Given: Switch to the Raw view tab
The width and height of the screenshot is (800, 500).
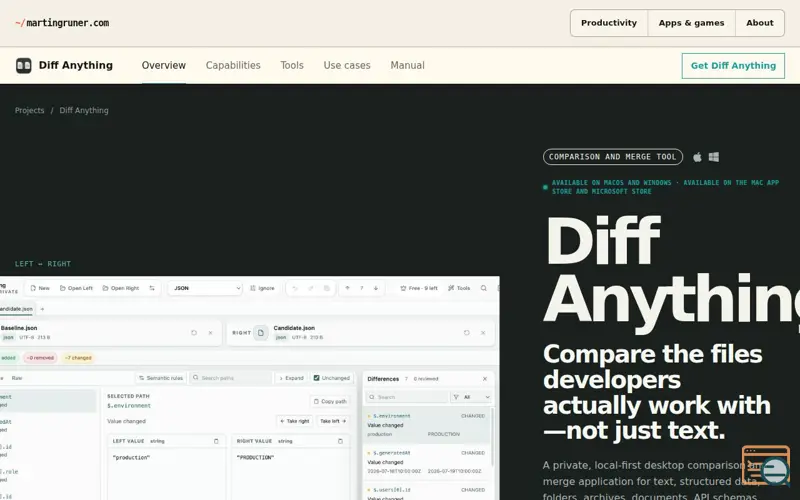Looking at the screenshot, I should point(17,378).
